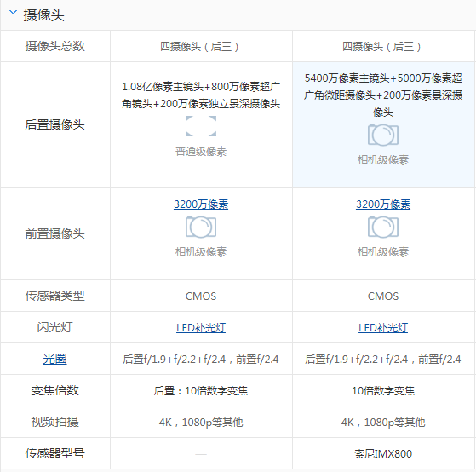The image size is (476, 472).
Task: Select the highlighted 5400万像素主镜头 cell
Action: click(x=384, y=125)
